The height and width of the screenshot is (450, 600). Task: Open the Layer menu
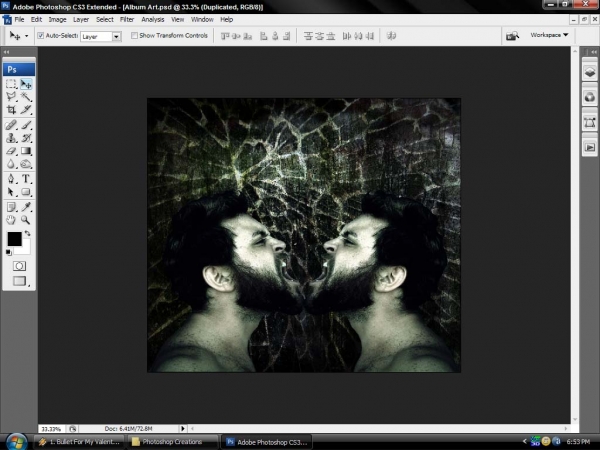tap(81, 20)
